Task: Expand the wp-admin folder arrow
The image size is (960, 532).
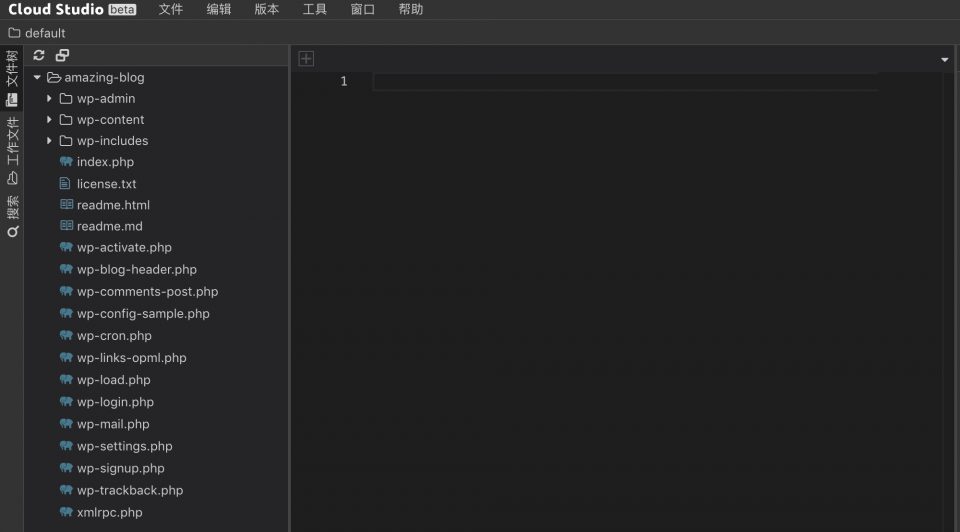Action: pyautogui.click(x=49, y=99)
